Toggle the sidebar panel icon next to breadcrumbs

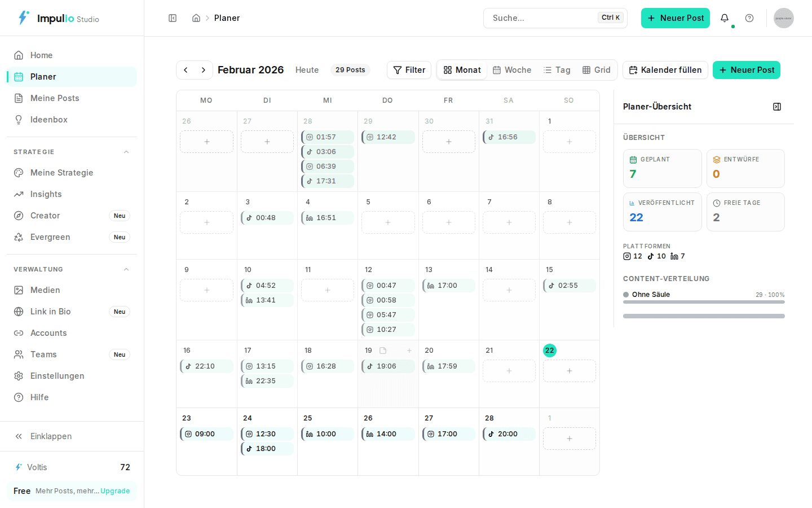[x=173, y=17]
